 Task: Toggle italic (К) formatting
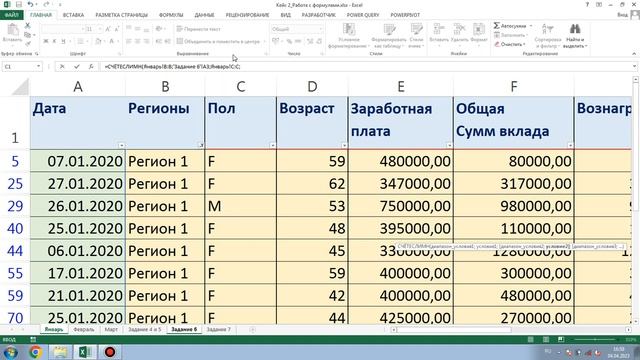tap(54, 41)
